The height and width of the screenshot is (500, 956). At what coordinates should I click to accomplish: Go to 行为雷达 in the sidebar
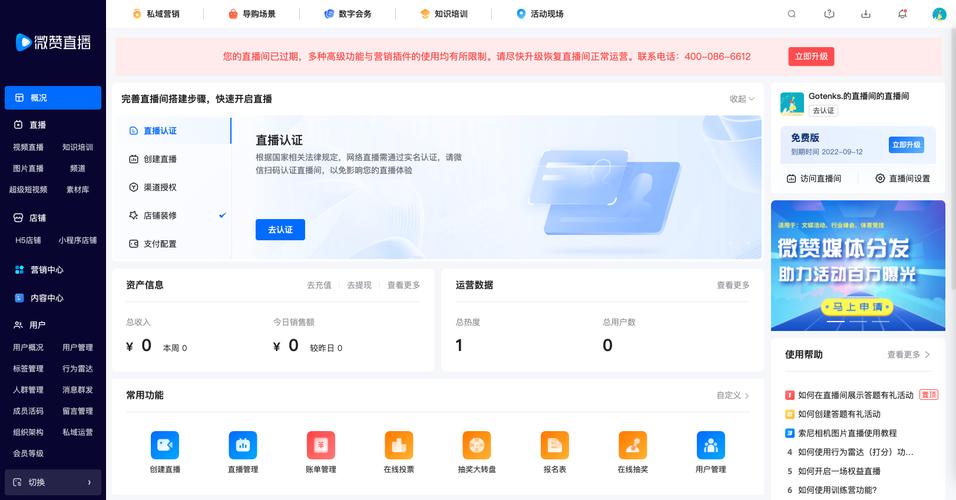tap(77, 369)
